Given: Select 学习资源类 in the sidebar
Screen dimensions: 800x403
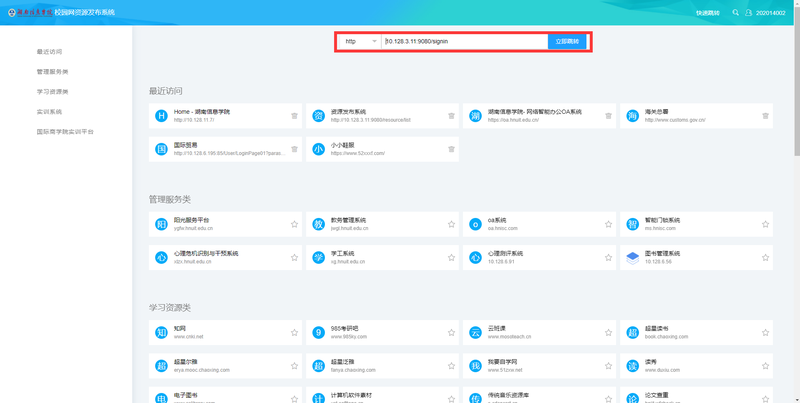Looking at the screenshot, I should 53,92.
